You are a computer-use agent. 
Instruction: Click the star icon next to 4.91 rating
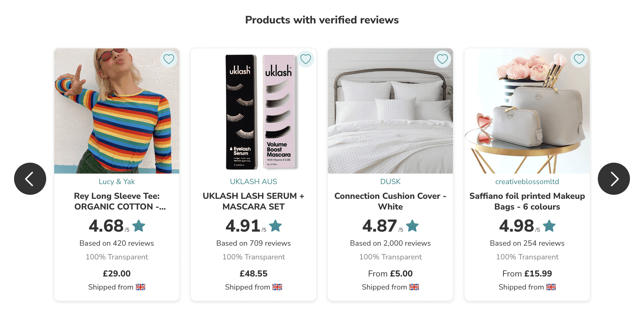pyautogui.click(x=275, y=226)
